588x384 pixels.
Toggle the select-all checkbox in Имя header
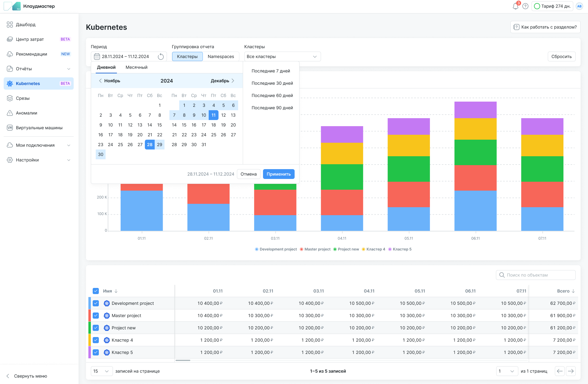point(96,291)
